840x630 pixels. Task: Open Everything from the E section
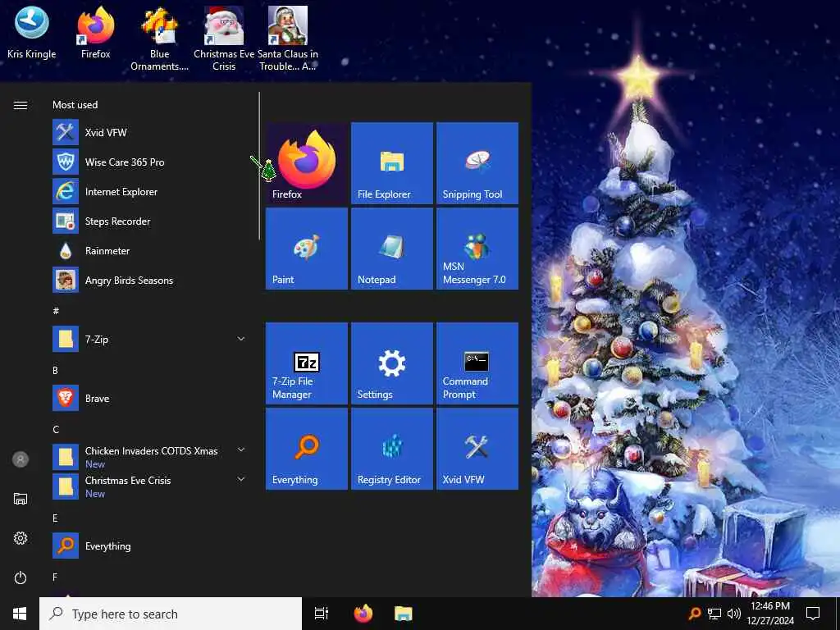click(149, 546)
